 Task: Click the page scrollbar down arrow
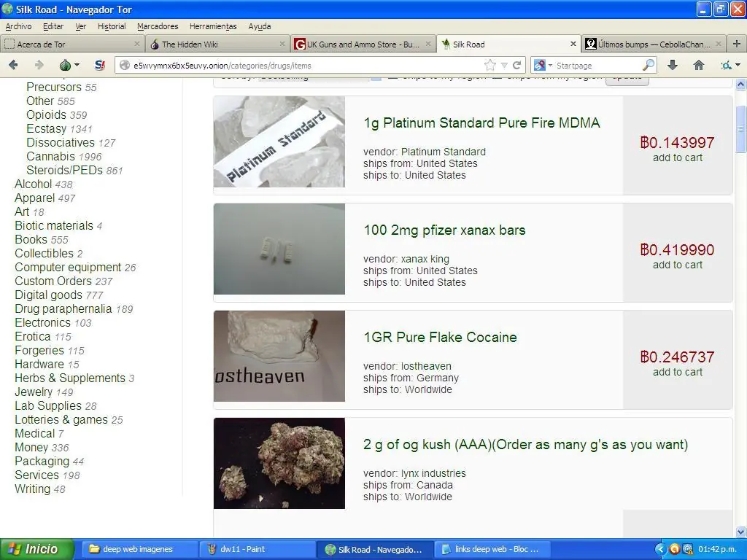tap(741, 532)
